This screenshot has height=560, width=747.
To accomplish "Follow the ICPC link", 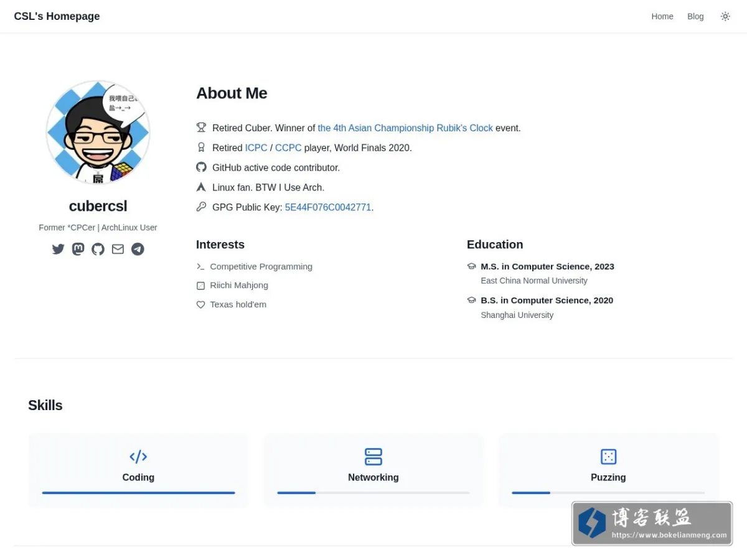I will [x=256, y=148].
